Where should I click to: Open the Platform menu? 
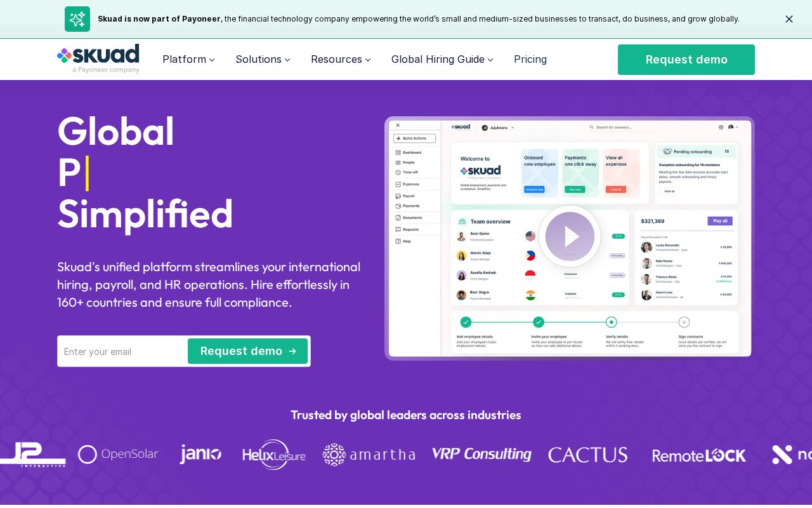pos(188,59)
